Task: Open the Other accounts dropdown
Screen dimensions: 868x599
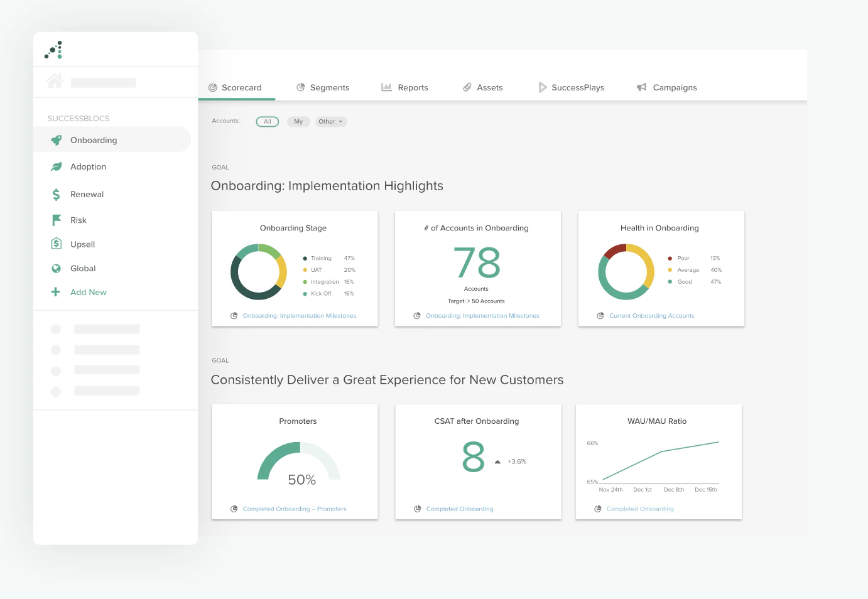Action: (330, 122)
